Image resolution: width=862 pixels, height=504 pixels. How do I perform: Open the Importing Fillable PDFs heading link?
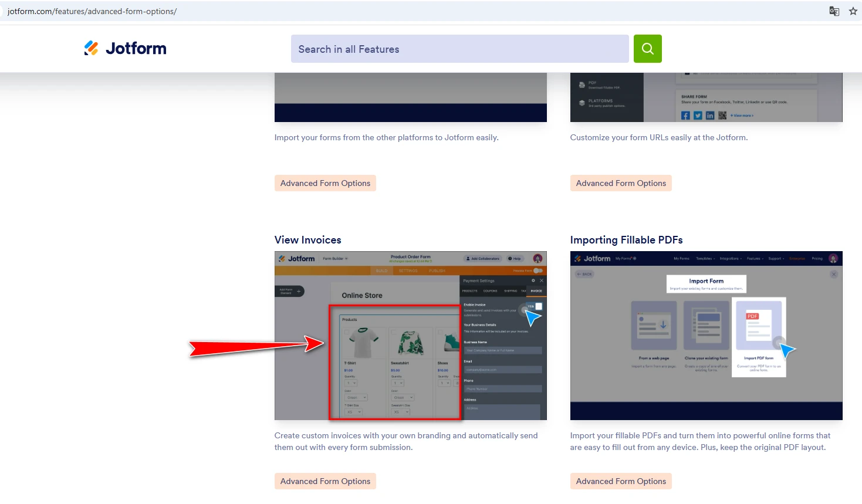coord(626,240)
